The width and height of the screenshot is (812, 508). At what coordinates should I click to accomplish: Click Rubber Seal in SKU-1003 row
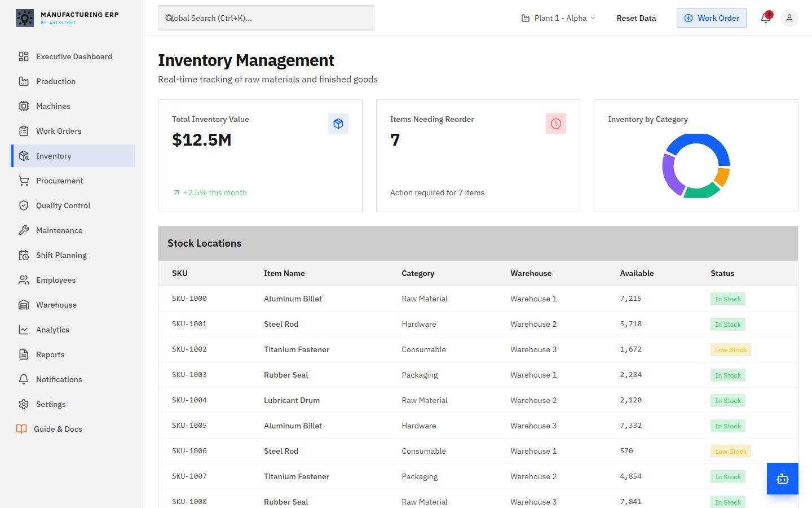click(286, 375)
